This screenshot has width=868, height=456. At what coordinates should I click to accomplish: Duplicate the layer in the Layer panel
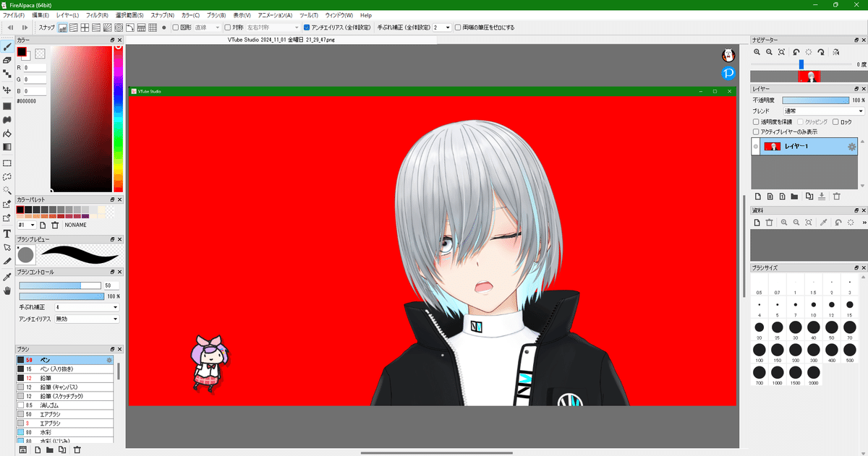[x=809, y=196]
